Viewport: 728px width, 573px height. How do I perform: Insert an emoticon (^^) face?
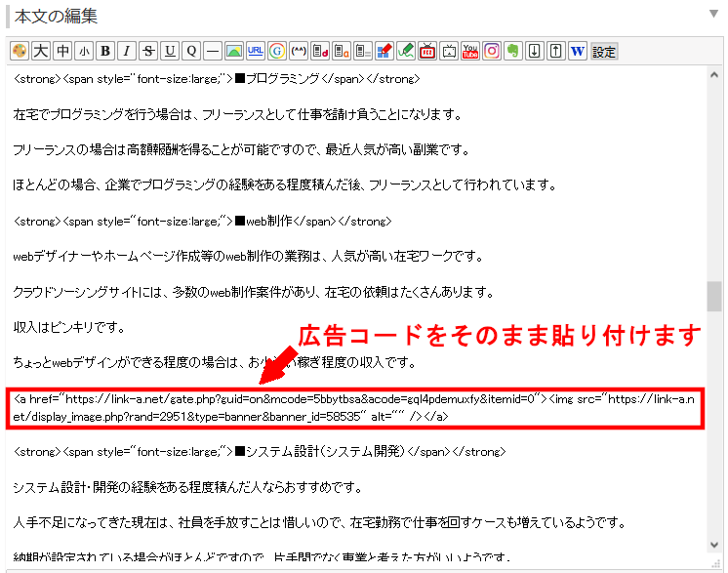[299, 51]
